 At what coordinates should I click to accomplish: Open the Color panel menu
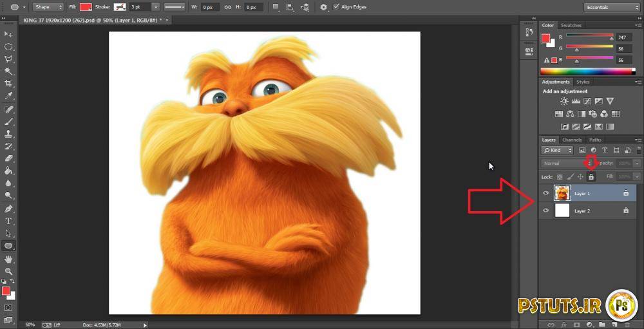[638, 26]
